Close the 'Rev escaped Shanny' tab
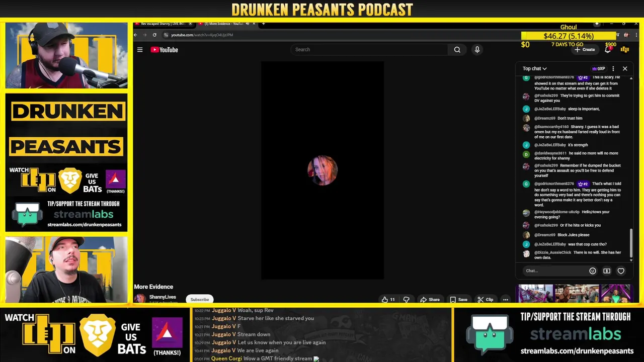Image resolution: width=644 pixels, height=362 pixels. [190, 24]
